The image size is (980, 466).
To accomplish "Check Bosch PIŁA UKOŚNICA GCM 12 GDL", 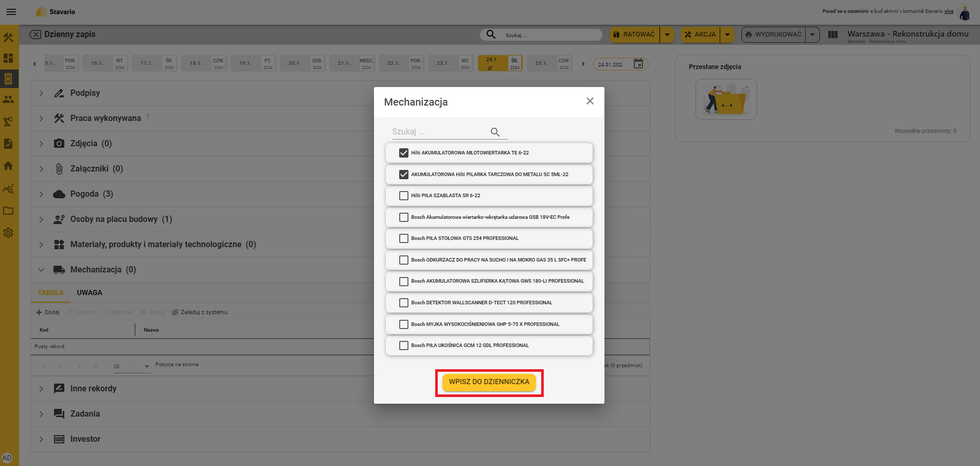I will (x=404, y=346).
